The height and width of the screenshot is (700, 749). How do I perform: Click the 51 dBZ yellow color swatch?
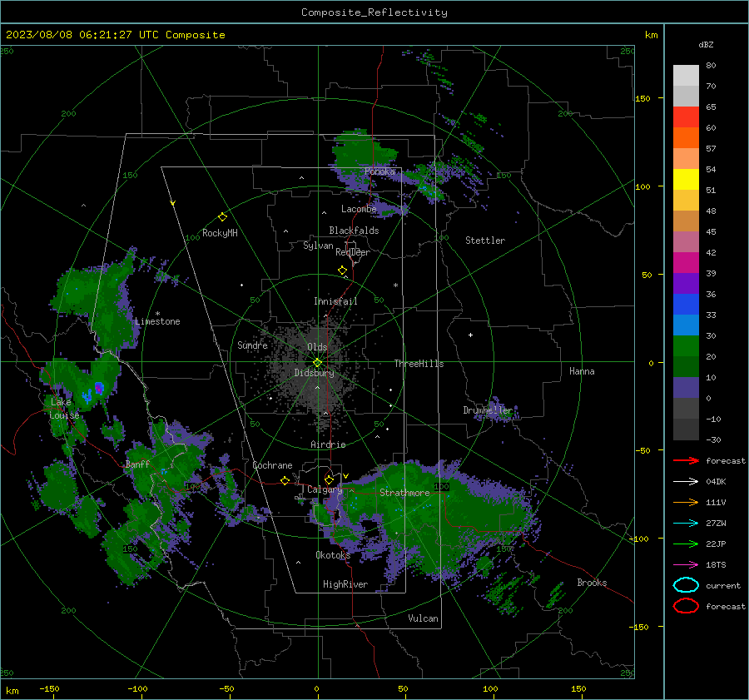tap(686, 179)
